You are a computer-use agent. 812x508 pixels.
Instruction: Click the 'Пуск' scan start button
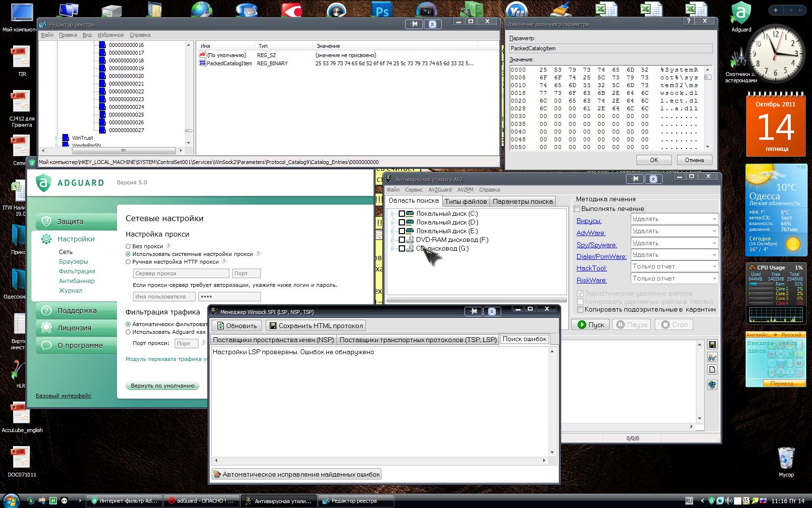coord(591,325)
